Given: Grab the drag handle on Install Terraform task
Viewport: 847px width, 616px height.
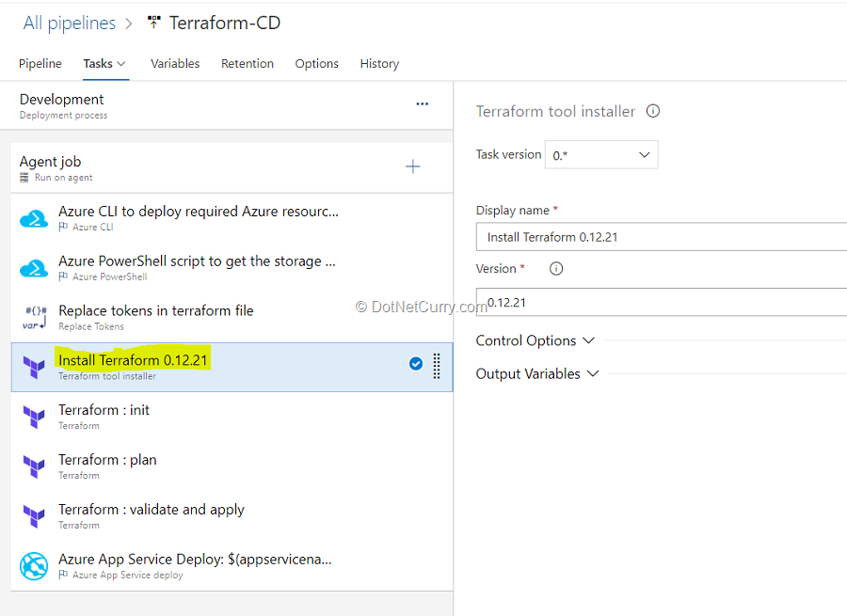Looking at the screenshot, I should pos(437,366).
